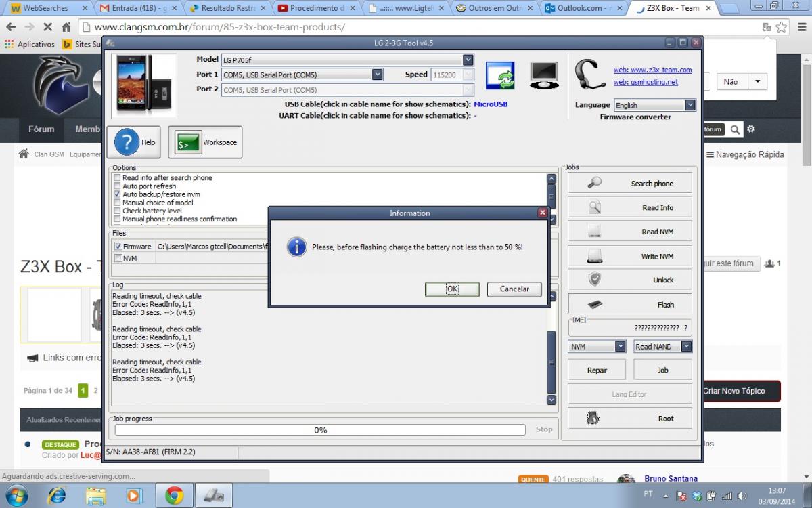812x508 pixels.
Task: Run the Search phone job
Action: pos(630,183)
